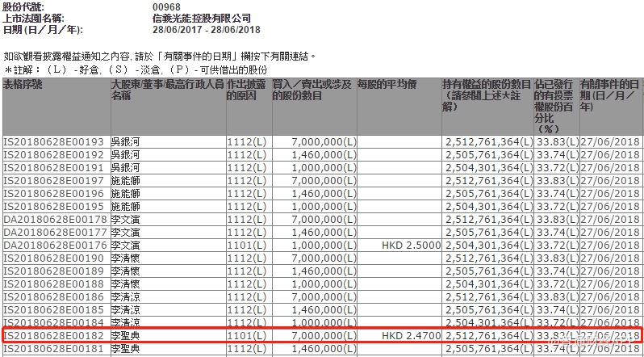Image resolution: width=644 pixels, height=357 pixels.
Task: Click serial number IS20180628E00188
Action: pos(53,283)
